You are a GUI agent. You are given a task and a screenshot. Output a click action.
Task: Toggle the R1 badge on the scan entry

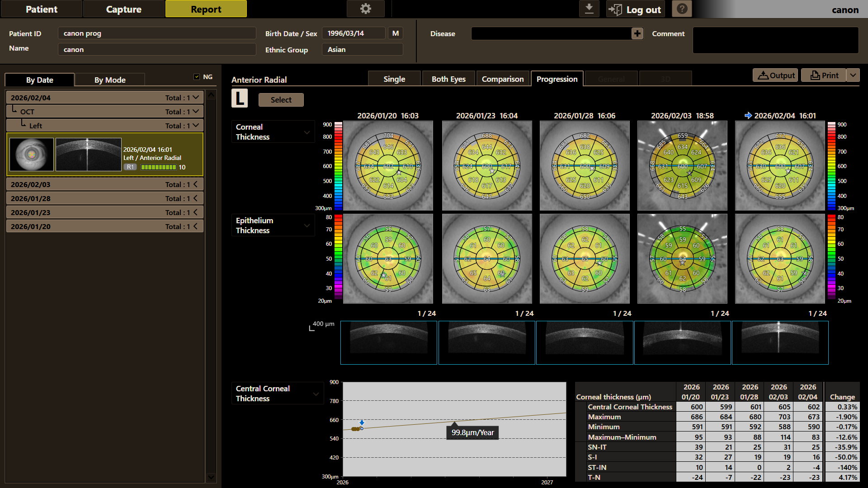(130, 167)
